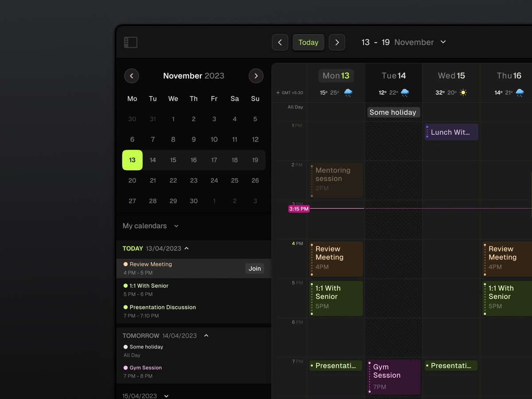Click the rain weather icon under Thu 16

coord(520,93)
